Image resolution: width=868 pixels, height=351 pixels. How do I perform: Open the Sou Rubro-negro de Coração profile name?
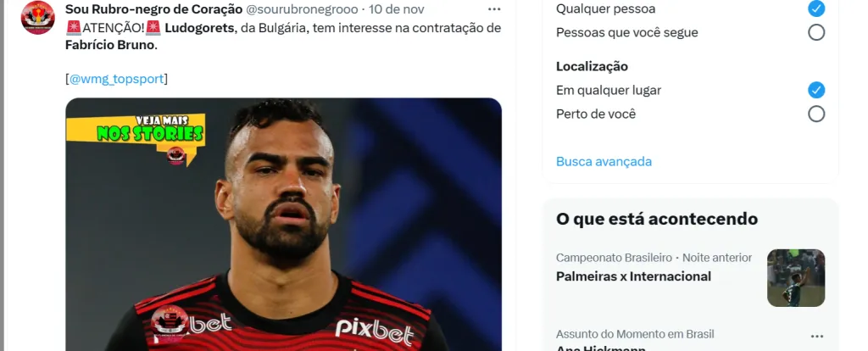point(154,9)
